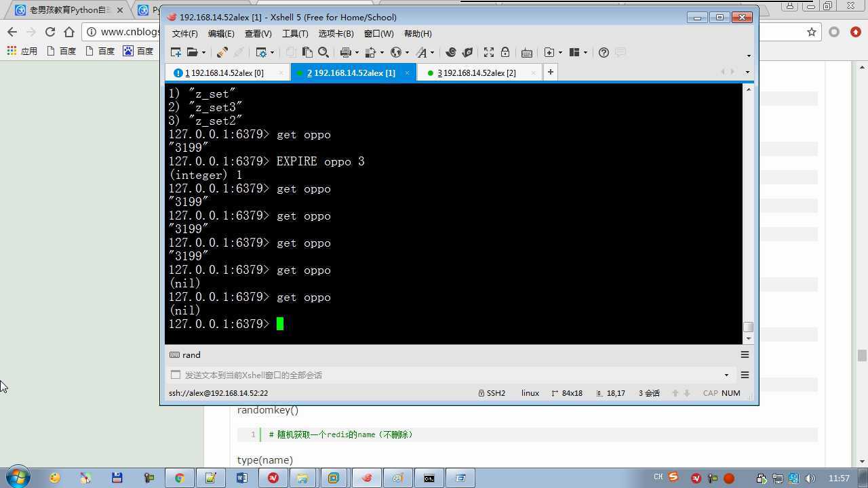Add a new session tab with plus button
Screen dimensions: 868x488
551,72
